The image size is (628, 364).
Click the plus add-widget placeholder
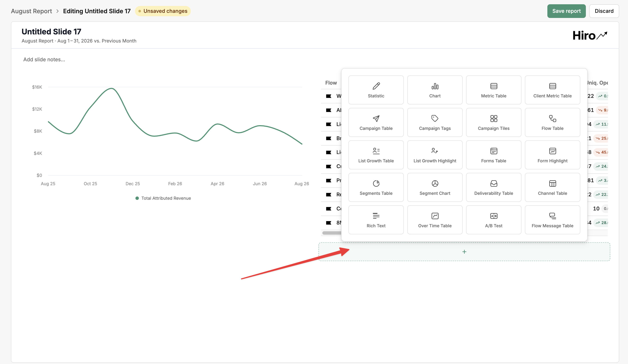coord(464,252)
